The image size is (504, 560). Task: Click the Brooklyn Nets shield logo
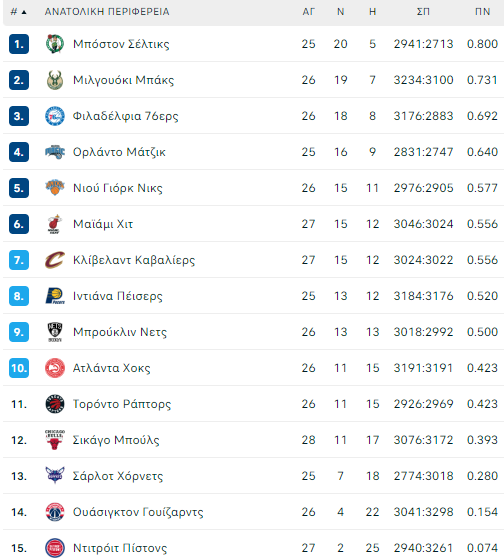pos(55,332)
